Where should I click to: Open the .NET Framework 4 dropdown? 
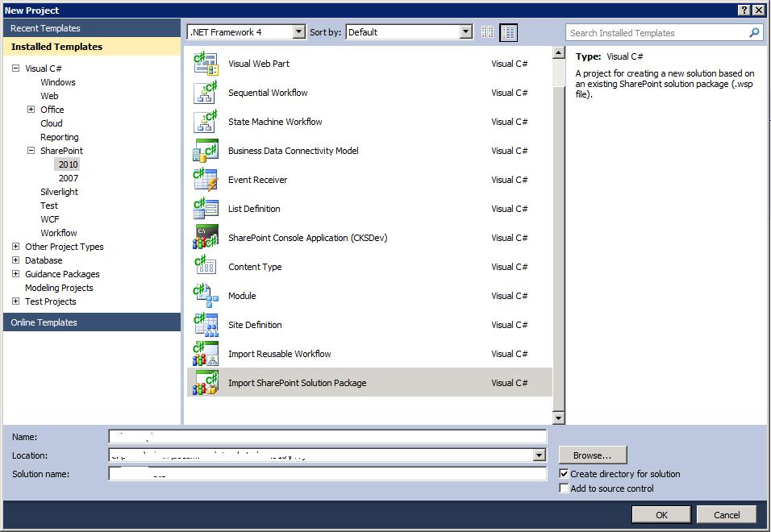(x=298, y=32)
